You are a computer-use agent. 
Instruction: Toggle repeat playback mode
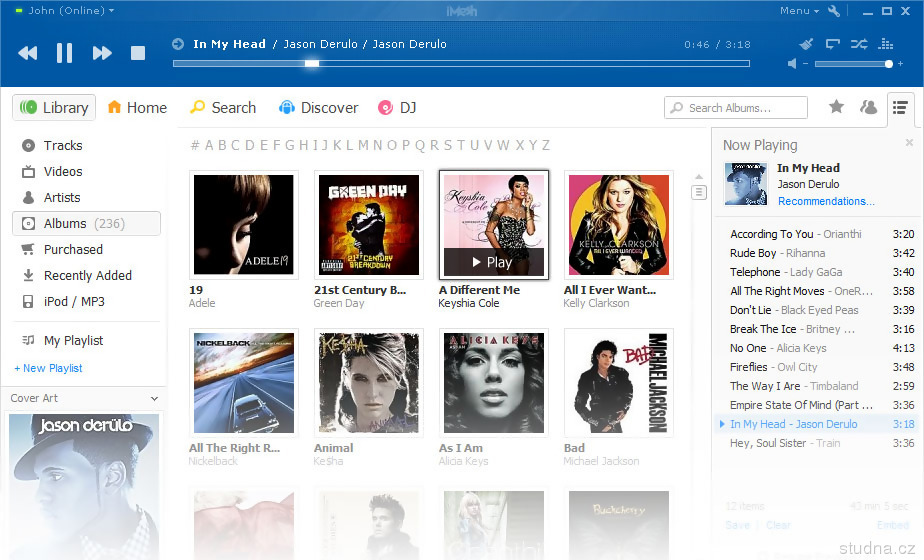tap(833, 44)
